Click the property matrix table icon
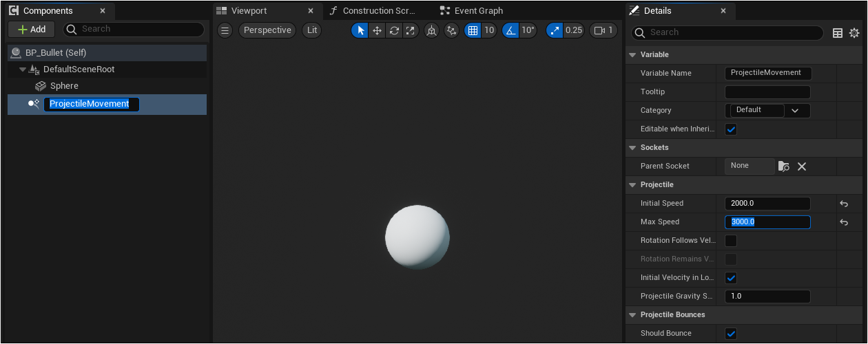This screenshot has width=868, height=344. (838, 33)
